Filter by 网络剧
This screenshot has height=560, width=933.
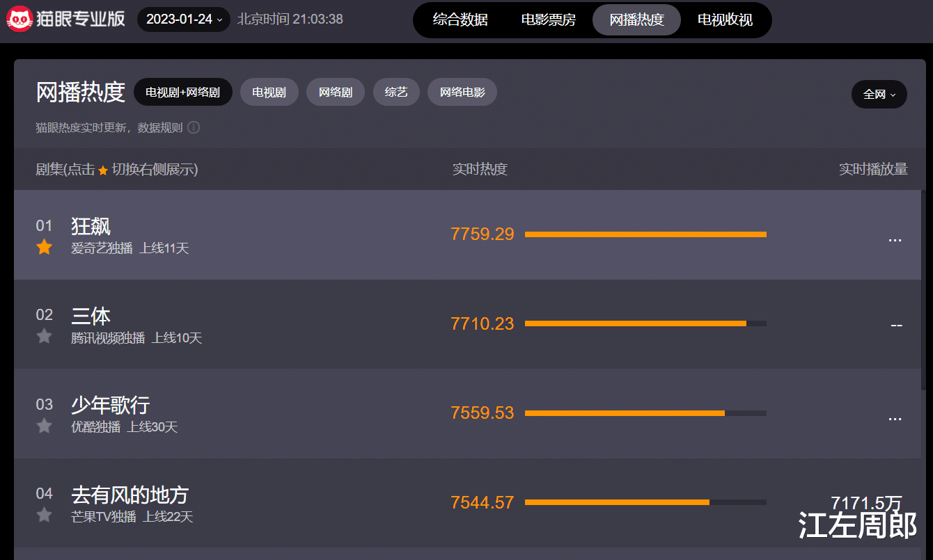pyautogui.click(x=336, y=92)
